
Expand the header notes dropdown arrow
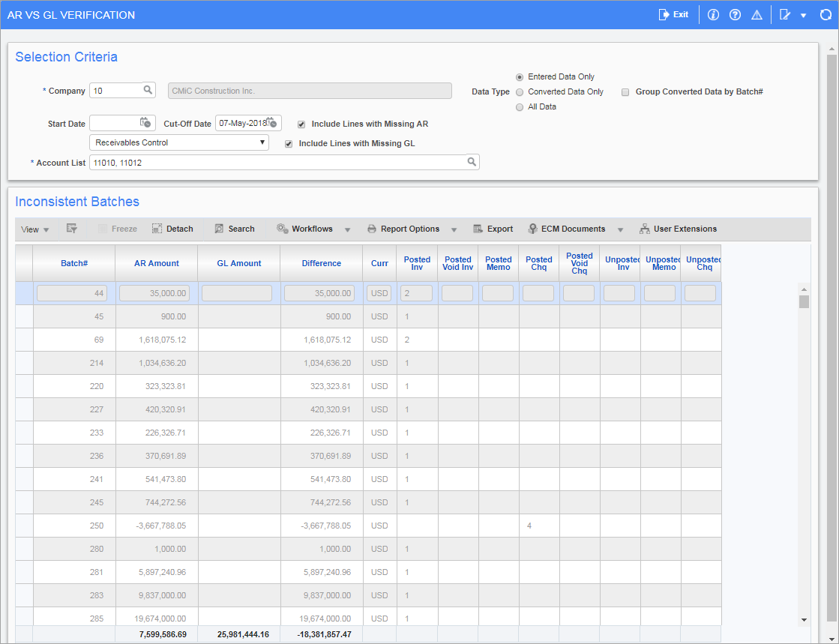(803, 16)
